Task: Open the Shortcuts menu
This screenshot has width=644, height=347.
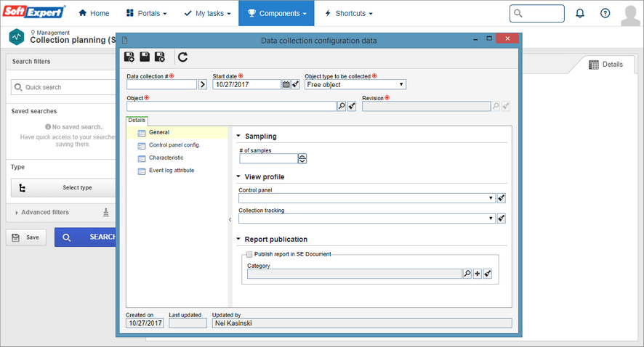Action: (348, 13)
